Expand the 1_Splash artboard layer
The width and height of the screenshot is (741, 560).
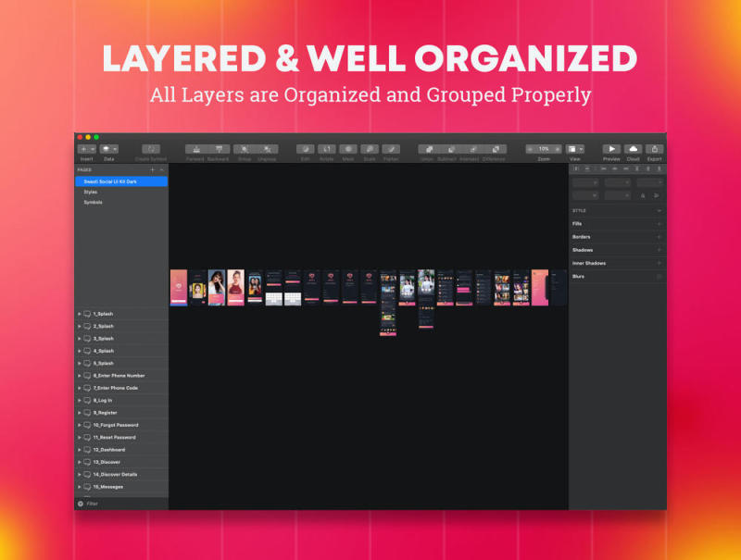80,314
